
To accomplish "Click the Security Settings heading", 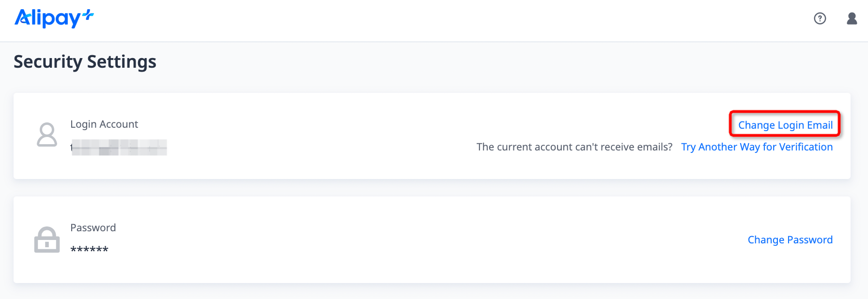I will 85,62.
